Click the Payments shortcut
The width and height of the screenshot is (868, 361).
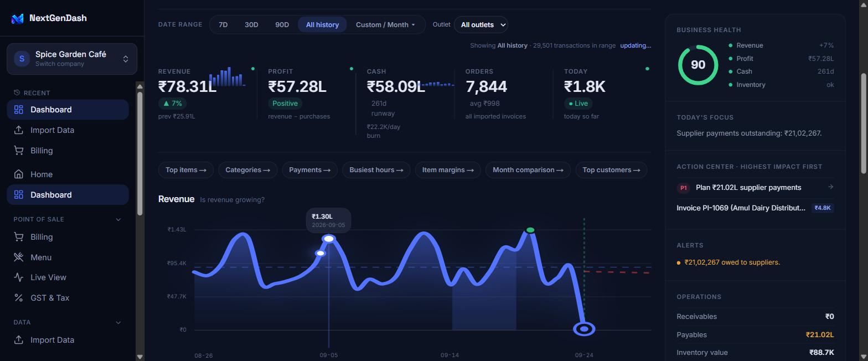coord(309,170)
